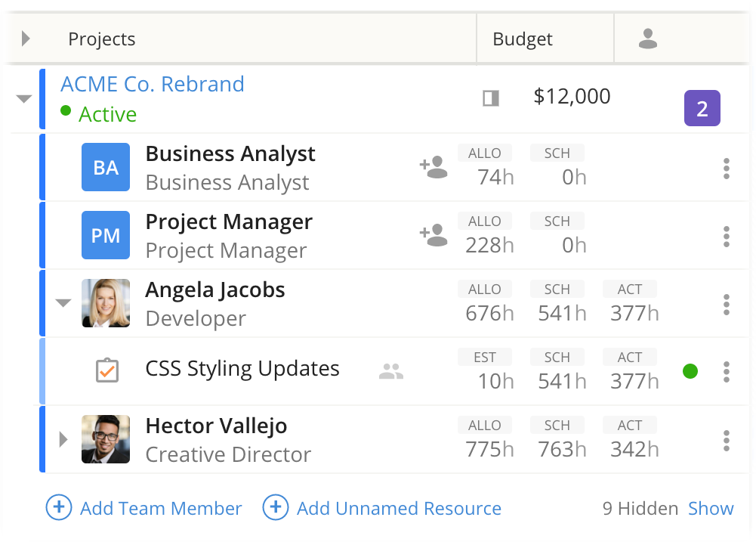Viewport: 756px width, 542px height.
Task: Click assign-person icon on Business Analyst row
Action: click(x=434, y=167)
